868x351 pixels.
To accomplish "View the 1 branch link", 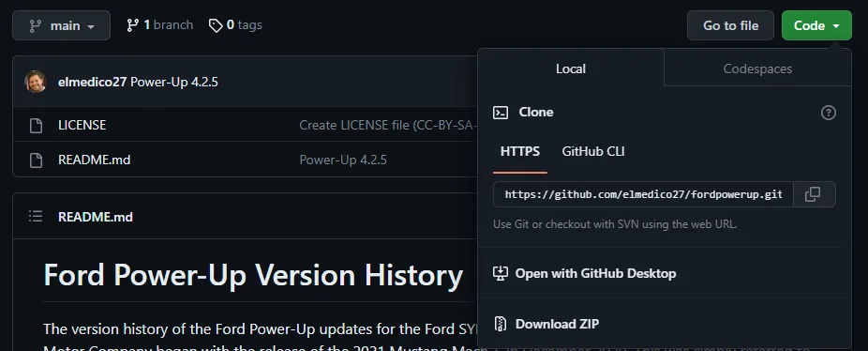I will click(159, 25).
